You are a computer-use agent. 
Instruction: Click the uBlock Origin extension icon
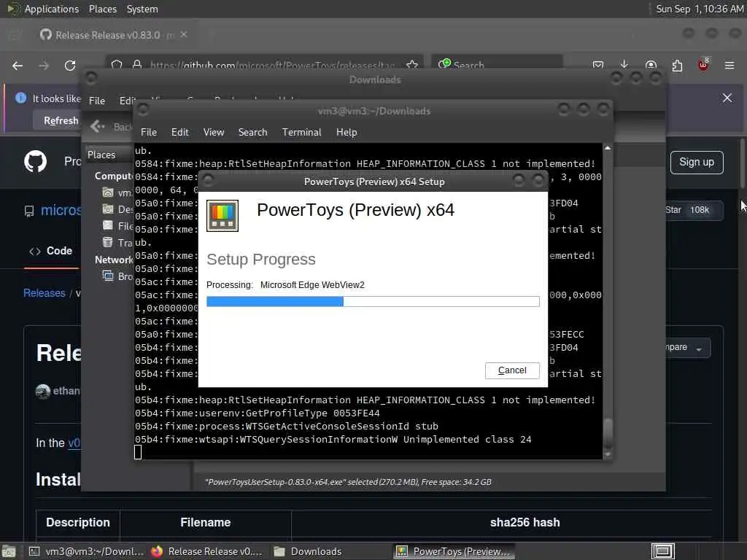coord(703,65)
